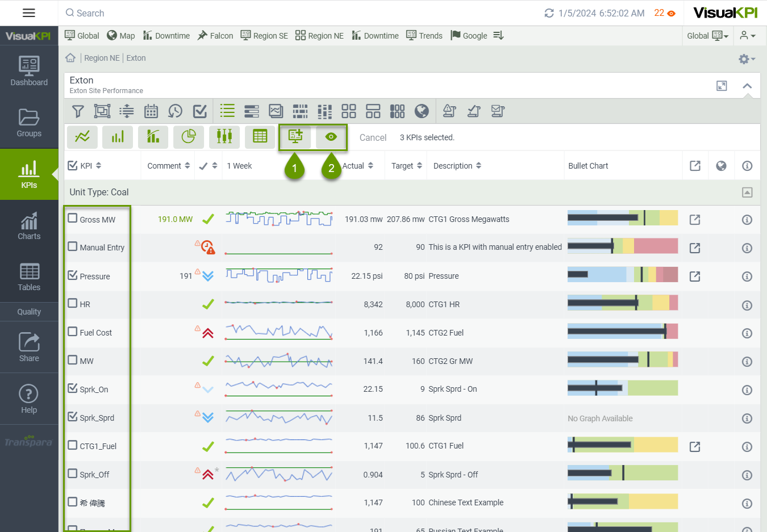
Task: Click the info icon for Gross MW
Action: pos(747,220)
